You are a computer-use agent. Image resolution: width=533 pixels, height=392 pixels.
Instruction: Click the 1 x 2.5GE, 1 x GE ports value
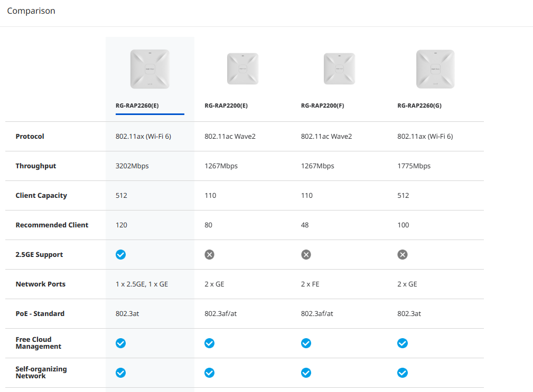tap(142, 284)
